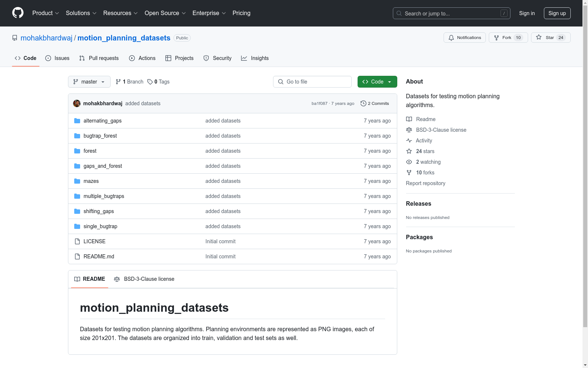This screenshot has height=368, width=588.
Task: Star this repository
Action: (551, 38)
